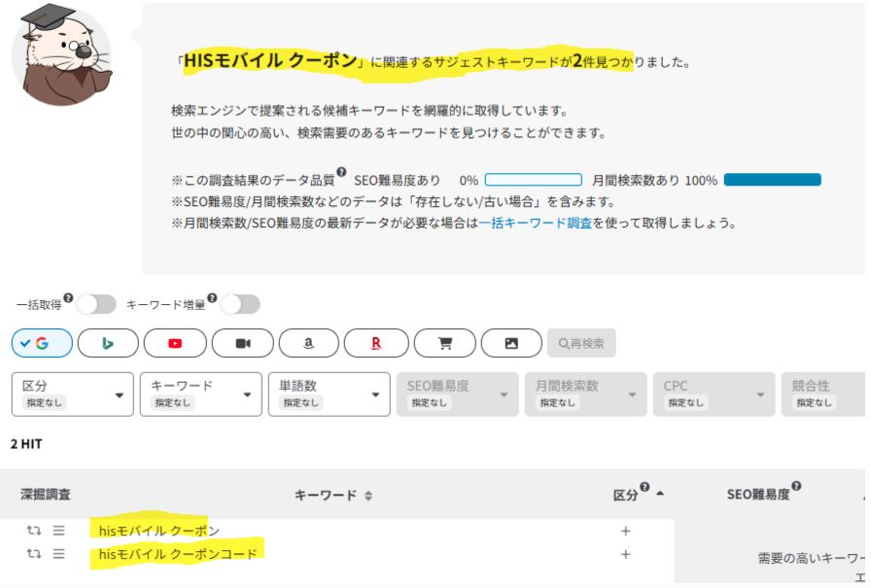Click the 深掘調査 column header

point(46,495)
